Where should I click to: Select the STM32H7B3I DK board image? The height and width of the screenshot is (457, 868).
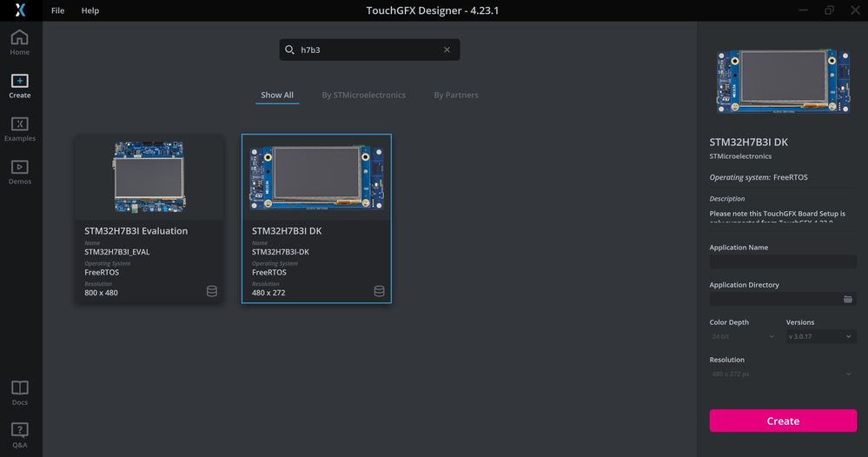(x=316, y=177)
